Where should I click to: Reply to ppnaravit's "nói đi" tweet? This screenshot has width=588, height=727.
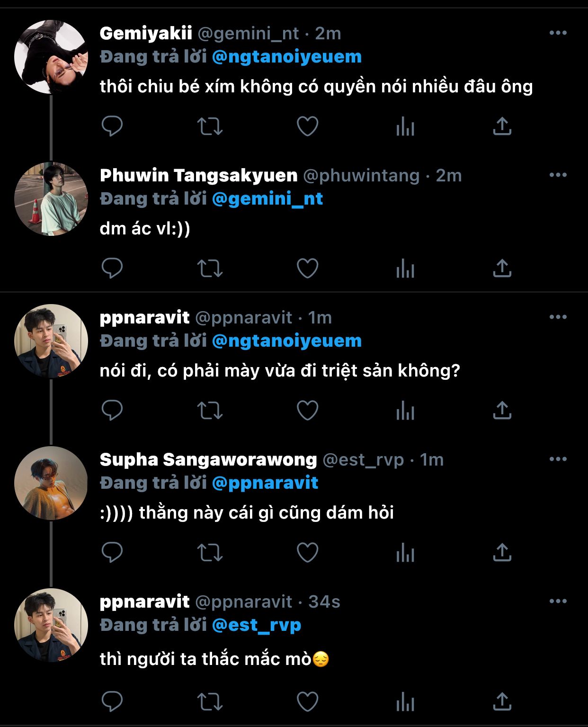click(x=112, y=410)
